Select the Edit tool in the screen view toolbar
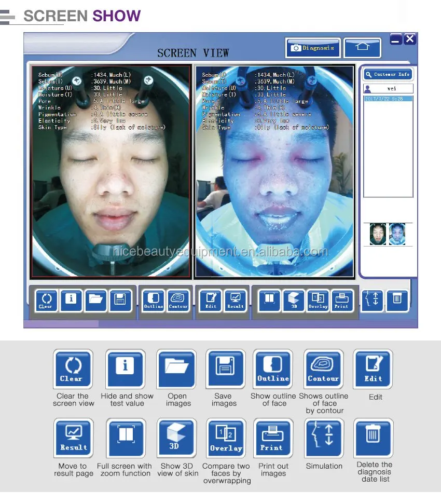Image resolution: width=441 pixels, height=504 pixels. [211, 301]
